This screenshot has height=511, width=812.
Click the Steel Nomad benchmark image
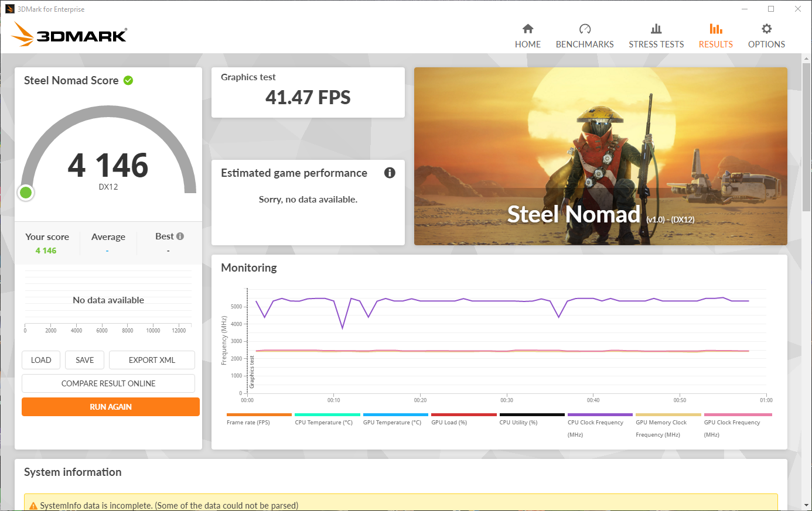(x=601, y=156)
